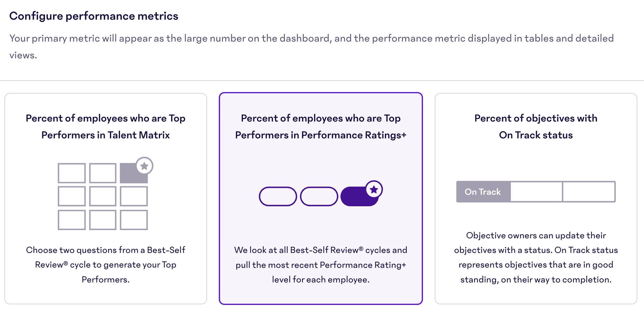
Task: Click the Talent Matrix card title text
Action: pyautogui.click(x=106, y=126)
